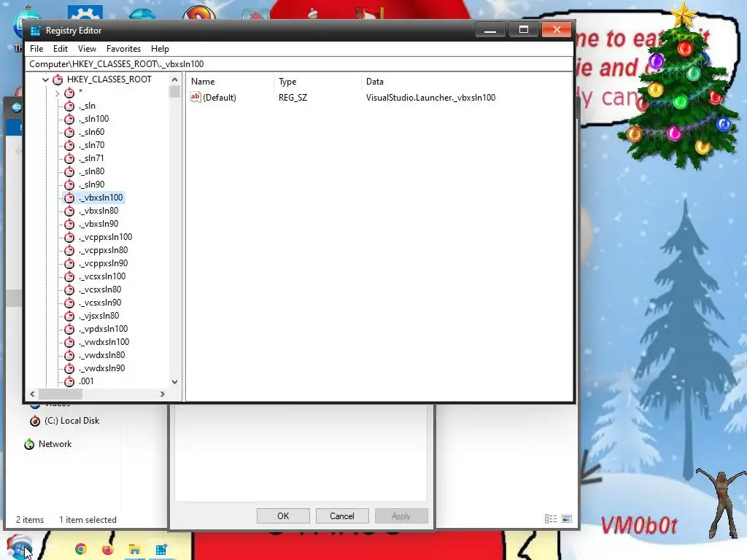Screen dimensions: 747x560
Task: Click the ._sln key icon
Action: 69,106
